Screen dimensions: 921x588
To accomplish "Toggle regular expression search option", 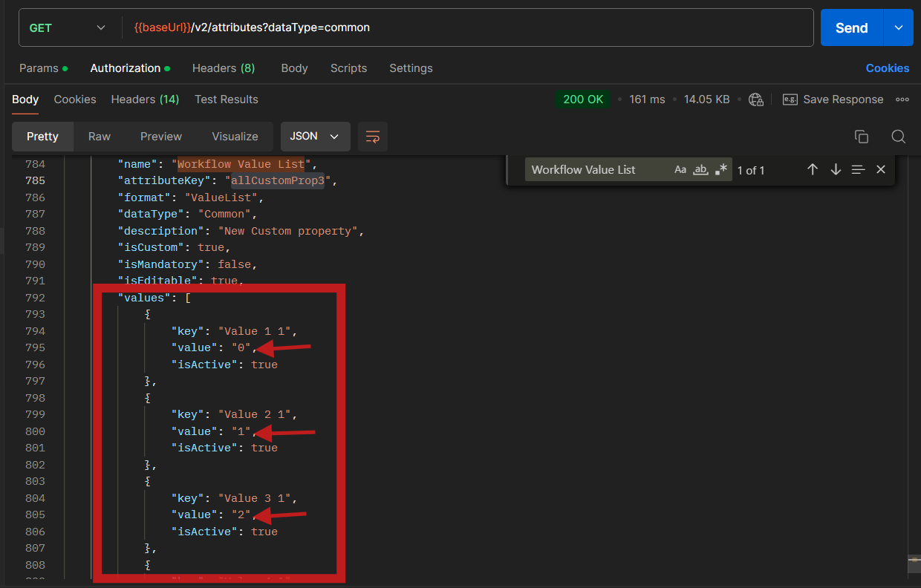I will [720, 170].
